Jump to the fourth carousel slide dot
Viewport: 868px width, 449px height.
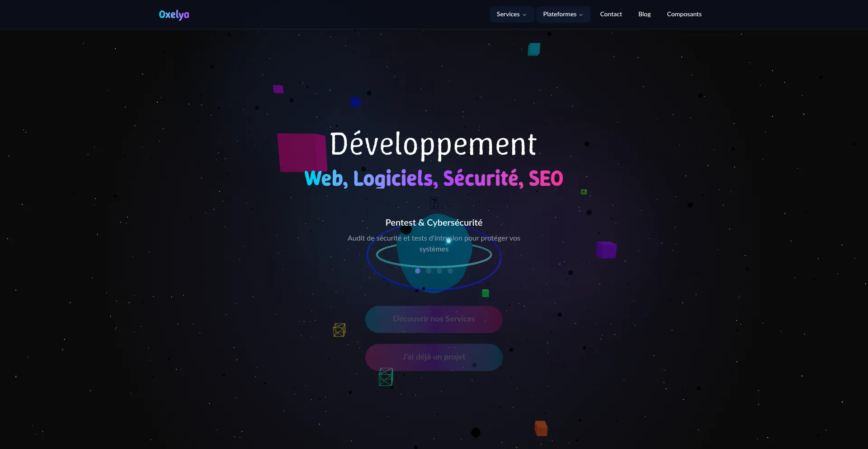450,271
